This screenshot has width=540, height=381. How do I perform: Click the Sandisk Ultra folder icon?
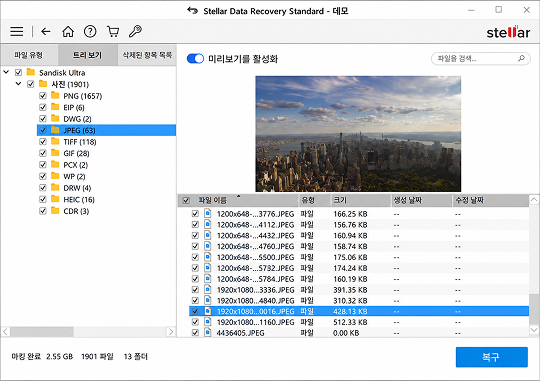coord(31,72)
